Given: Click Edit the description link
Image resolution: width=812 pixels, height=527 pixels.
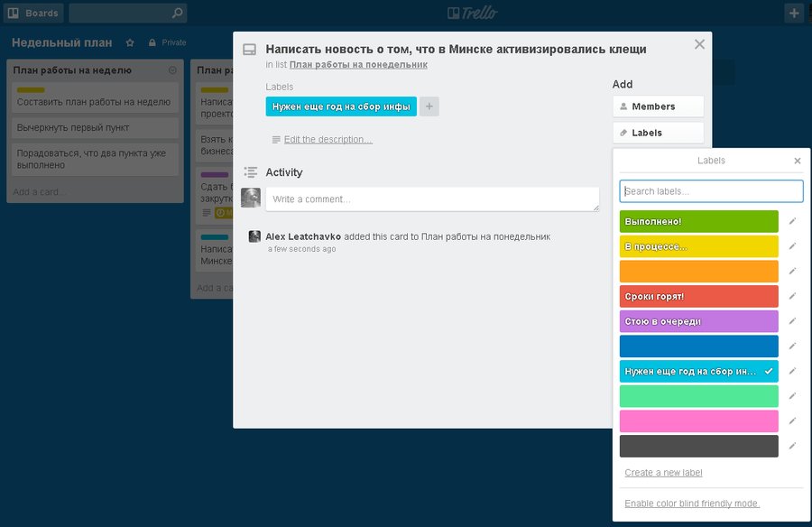Looking at the screenshot, I should [x=328, y=139].
